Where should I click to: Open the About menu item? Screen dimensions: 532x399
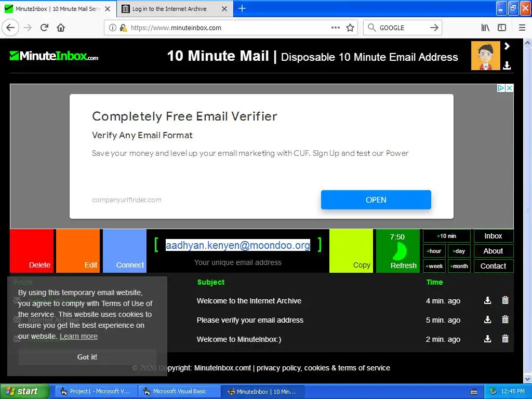click(494, 251)
